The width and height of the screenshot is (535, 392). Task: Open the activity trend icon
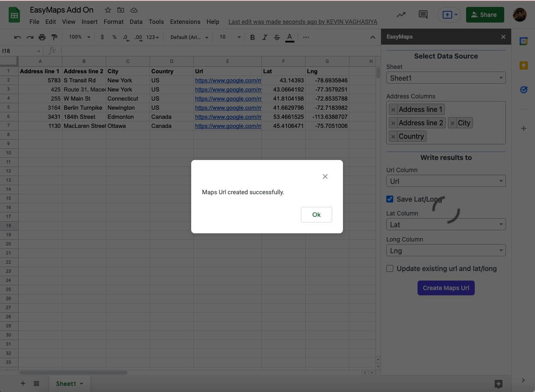click(401, 15)
